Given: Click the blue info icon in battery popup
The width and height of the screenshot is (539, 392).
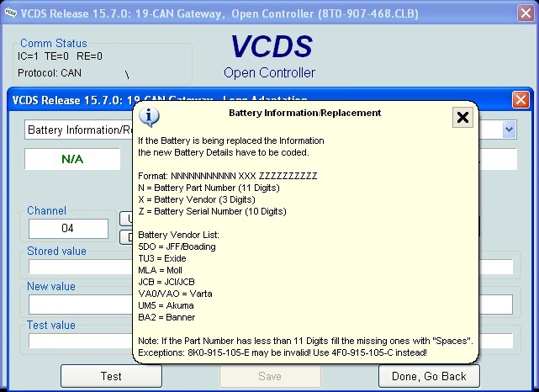Looking at the screenshot, I should pyautogui.click(x=149, y=117).
